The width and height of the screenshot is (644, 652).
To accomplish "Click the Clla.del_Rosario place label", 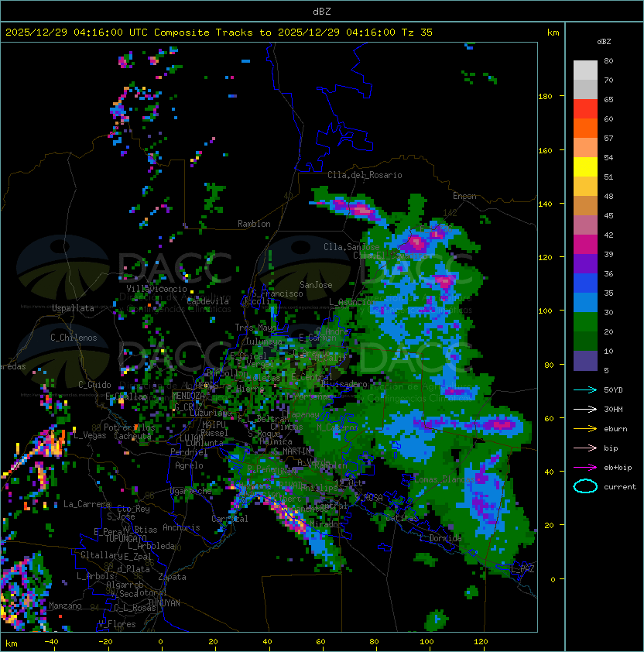I will click(365, 175).
